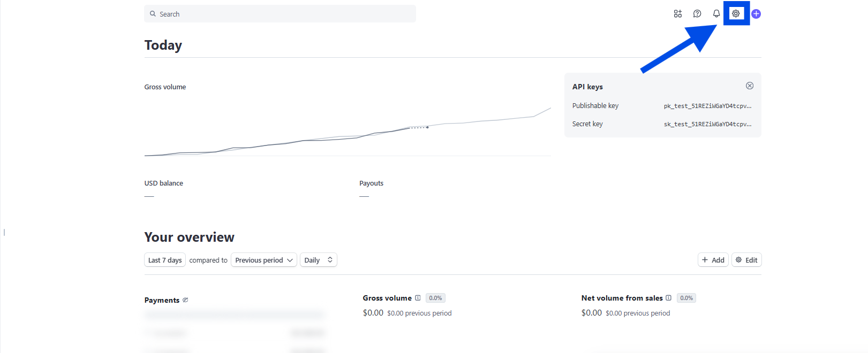868x353 pixels.
Task: Expand the Previous period dropdown
Action: (x=264, y=260)
